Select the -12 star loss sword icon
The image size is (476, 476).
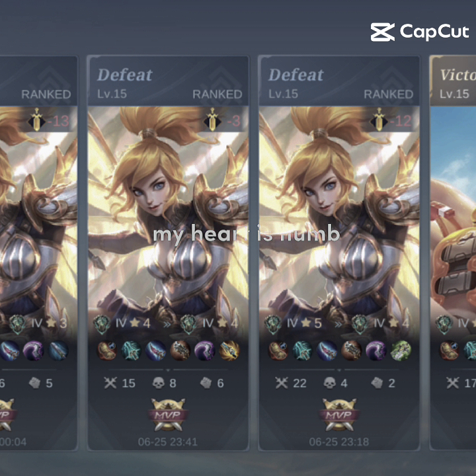coord(379,120)
